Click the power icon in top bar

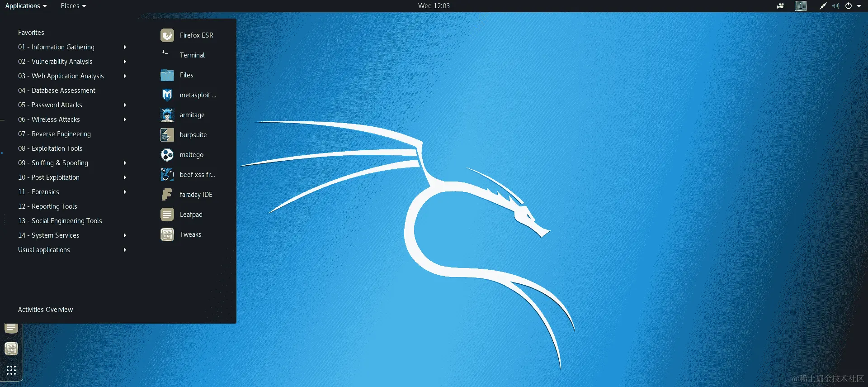click(849, 6)
